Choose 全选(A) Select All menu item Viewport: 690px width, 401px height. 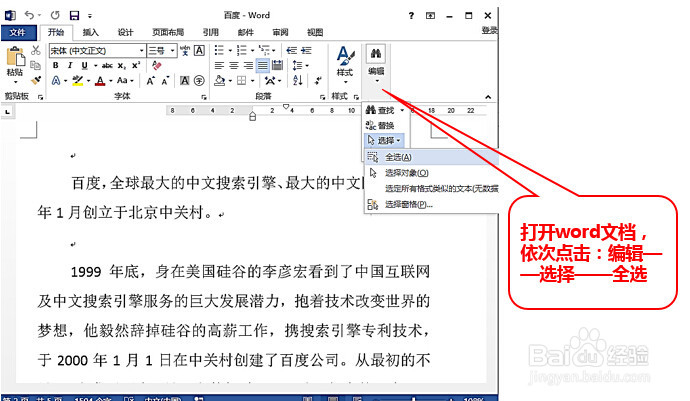(431, 157)
